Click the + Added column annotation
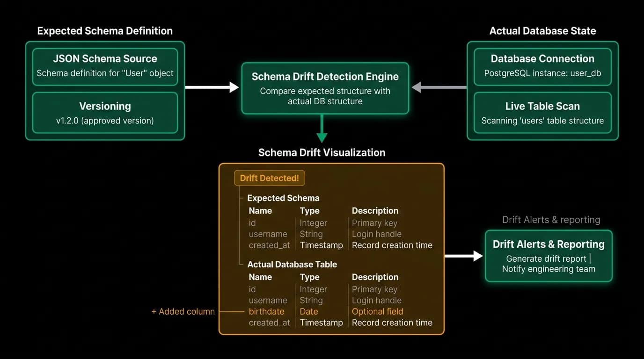 tap(183, 311)
